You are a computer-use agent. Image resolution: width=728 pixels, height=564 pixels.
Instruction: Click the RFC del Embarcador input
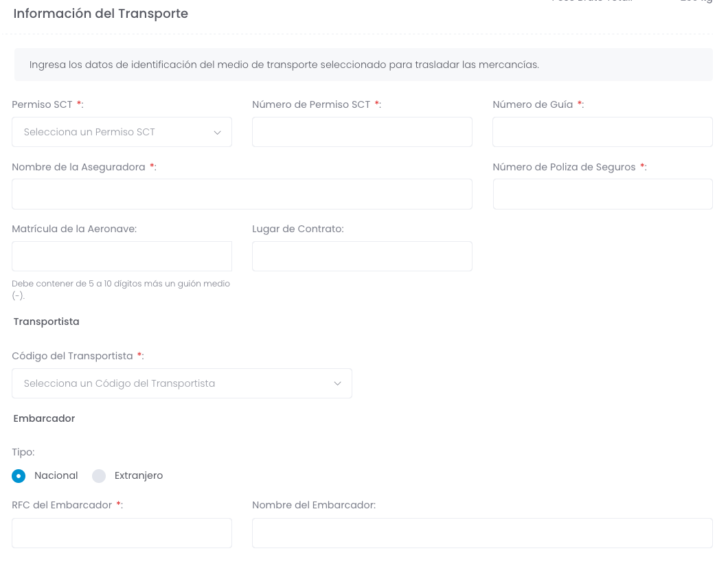122,533
